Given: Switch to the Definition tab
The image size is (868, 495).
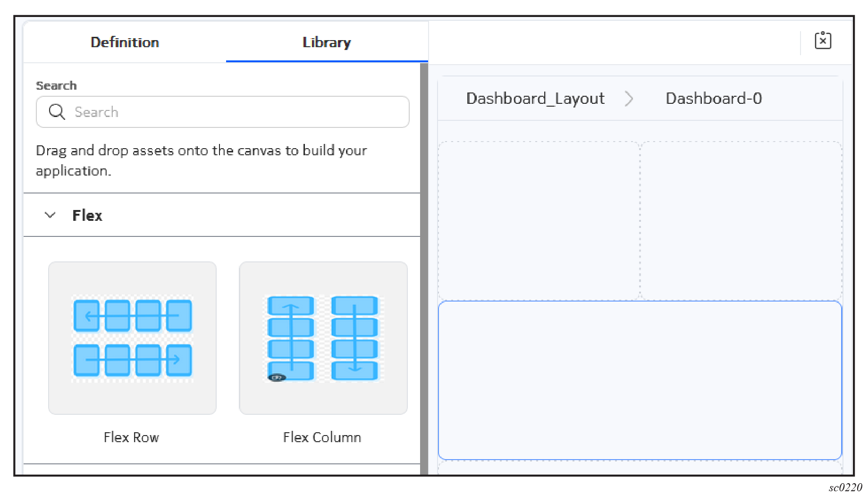Looking at the screenshot, I should (125, 42).
